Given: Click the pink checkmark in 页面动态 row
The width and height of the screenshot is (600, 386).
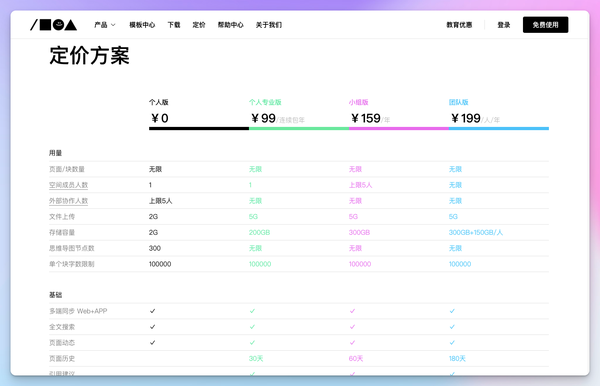Looking at the screenshot, I should pos(352,342).
